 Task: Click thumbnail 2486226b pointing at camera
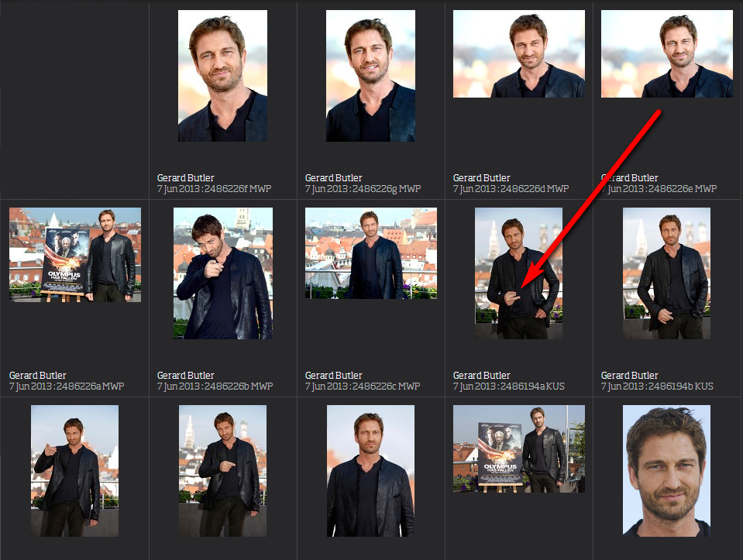pyautogui.click(x=222, y=273)
